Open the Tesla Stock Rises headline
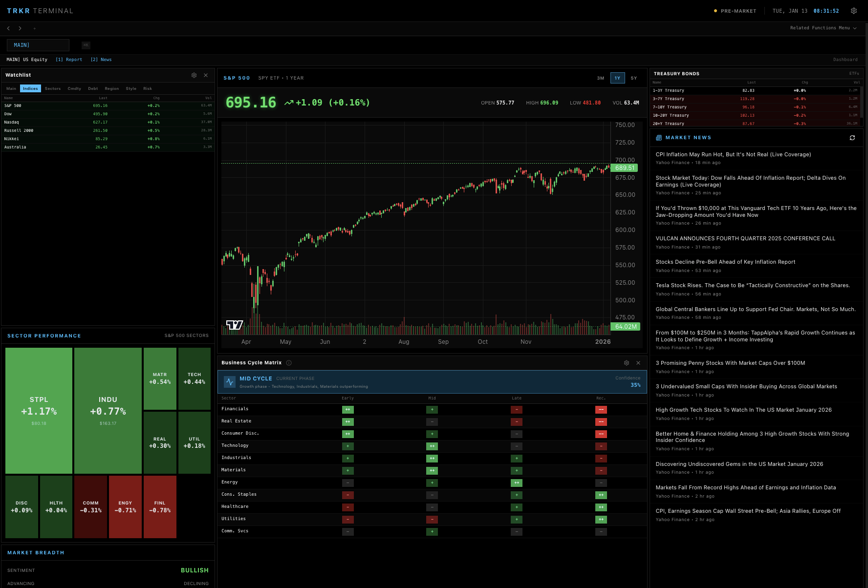This screenshot has height=588, width=868. pos(754,285)
